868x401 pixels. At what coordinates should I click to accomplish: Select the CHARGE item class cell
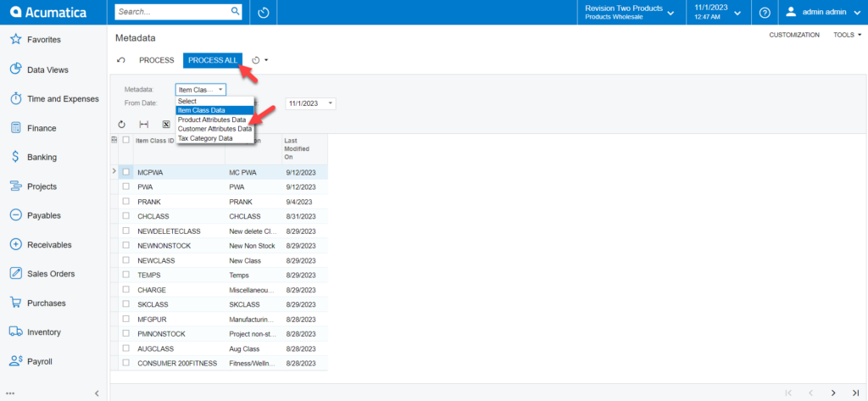click(x=180, y=290)
